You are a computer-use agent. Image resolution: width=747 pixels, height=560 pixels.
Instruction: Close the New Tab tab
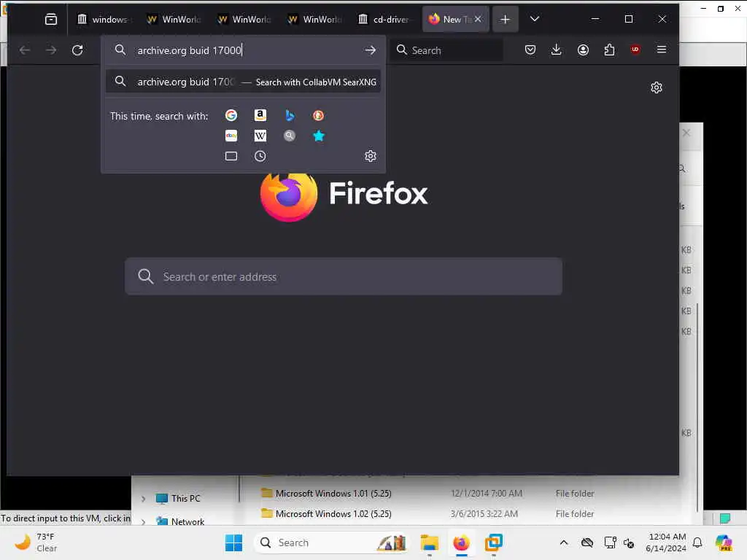tap(478, 19)
